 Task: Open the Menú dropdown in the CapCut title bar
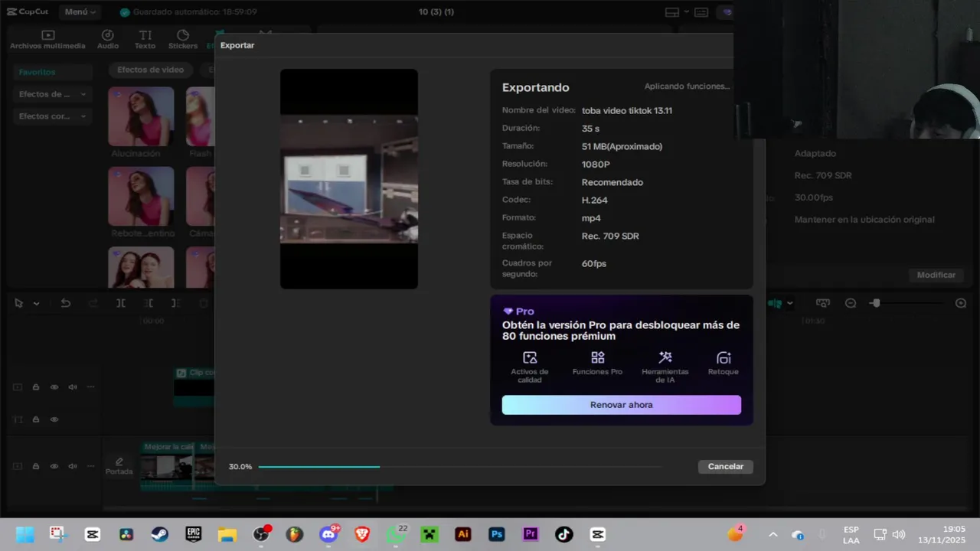click(x=80, y=12)
